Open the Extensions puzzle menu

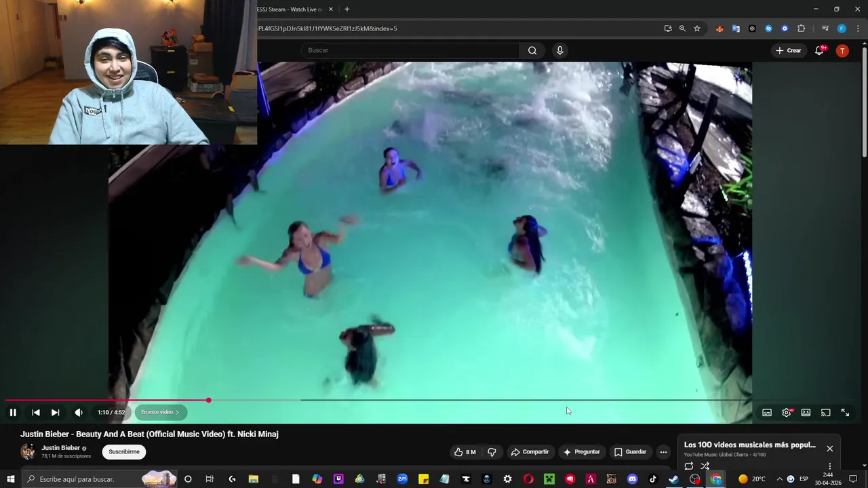tap(802, 28)
